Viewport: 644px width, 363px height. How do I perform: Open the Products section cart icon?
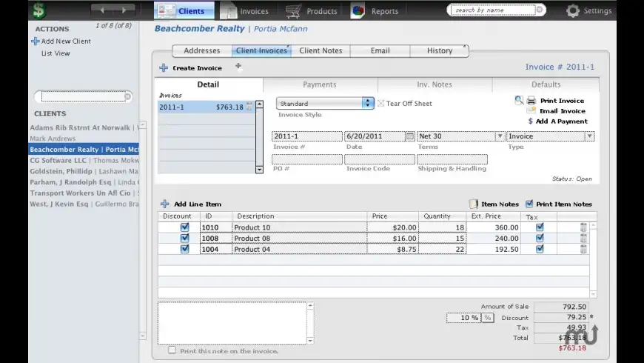click(x=294, y=11)
